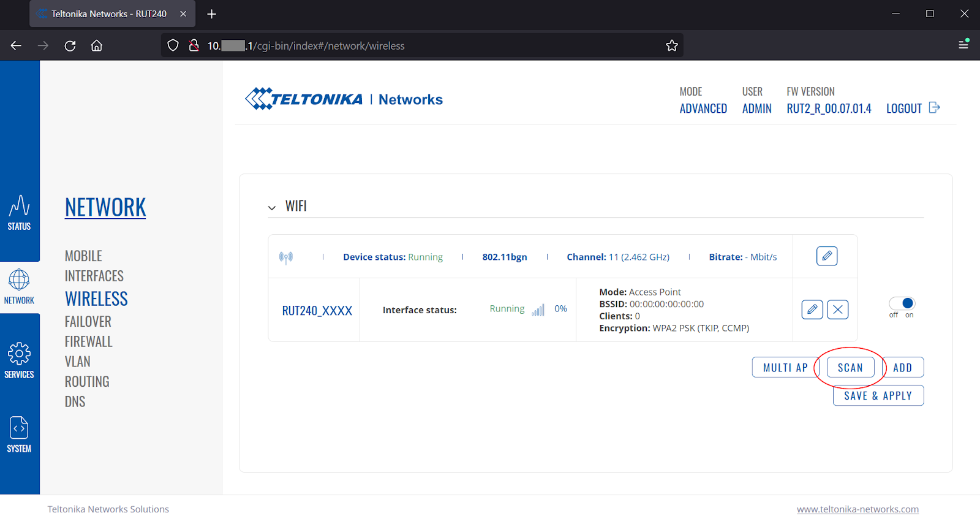The height and width of the screenshot is (521, 980).
Task: Select the Teltonika Networks - RUT240 tab
Action: (x=112, y=13)
